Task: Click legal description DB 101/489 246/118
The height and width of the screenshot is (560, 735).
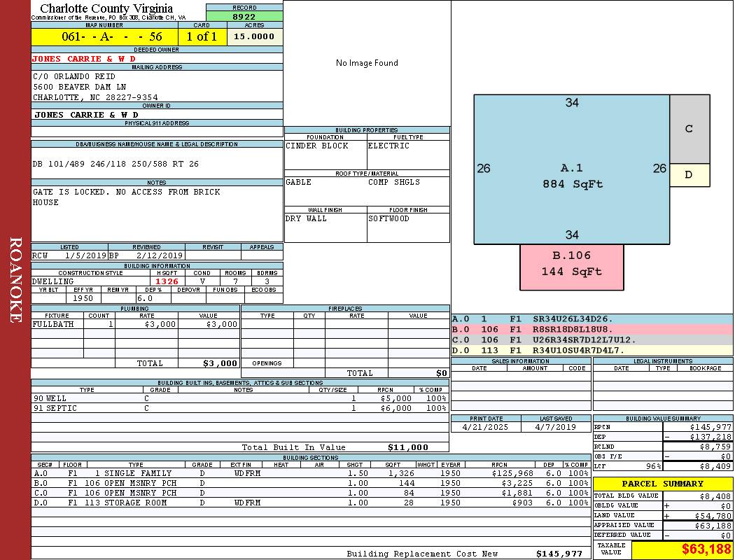Action: point(115,164)
